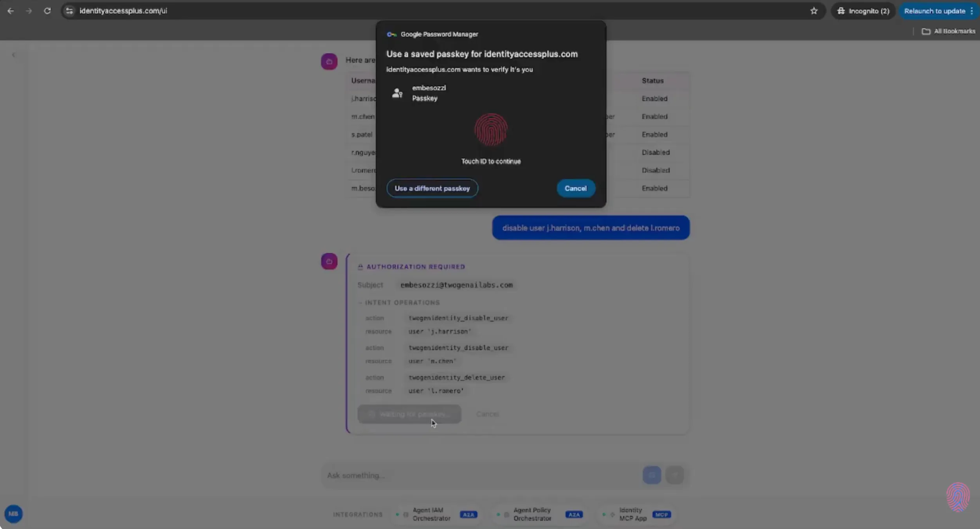Viewport: 980px width, 529px height.
Task: Click the Chrome three-dot menu
Action: (x=972, y=11)
